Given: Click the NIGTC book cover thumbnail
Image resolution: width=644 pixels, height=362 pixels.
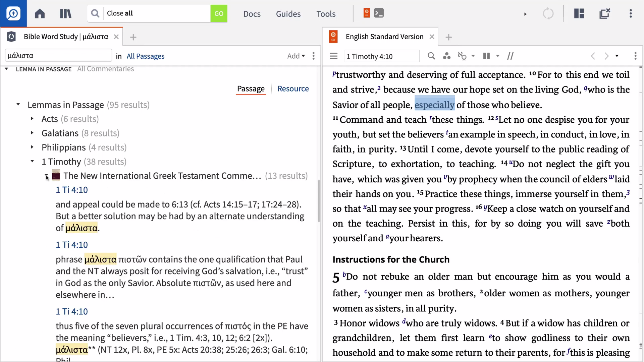Looking at the screenshot, I should [56, 175].
